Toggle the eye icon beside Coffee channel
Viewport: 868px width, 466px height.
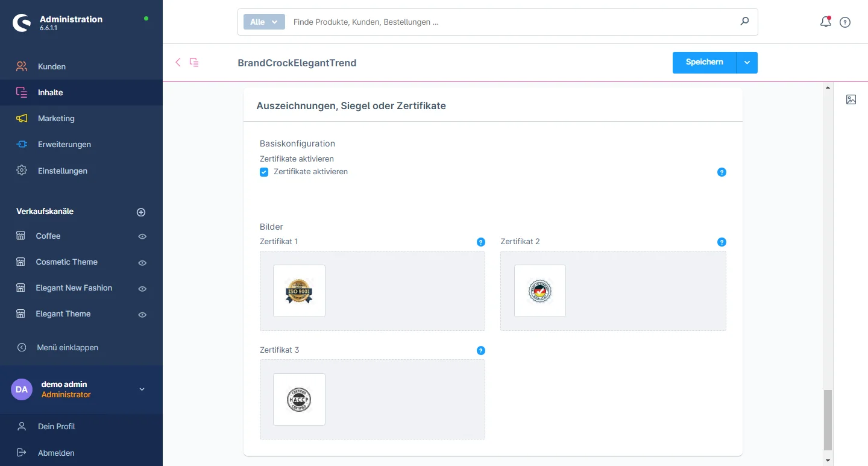(142, 236)
